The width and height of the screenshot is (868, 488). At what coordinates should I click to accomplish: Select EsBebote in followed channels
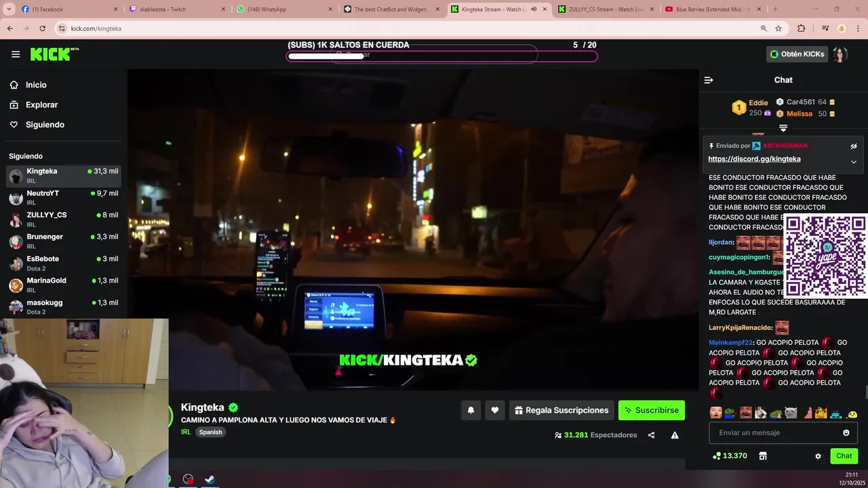click(x=64, y=264)
